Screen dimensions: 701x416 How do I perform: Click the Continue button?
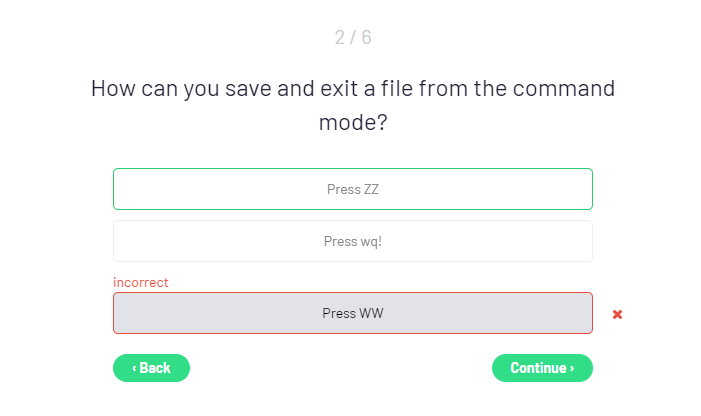click(x=542, y=368)
